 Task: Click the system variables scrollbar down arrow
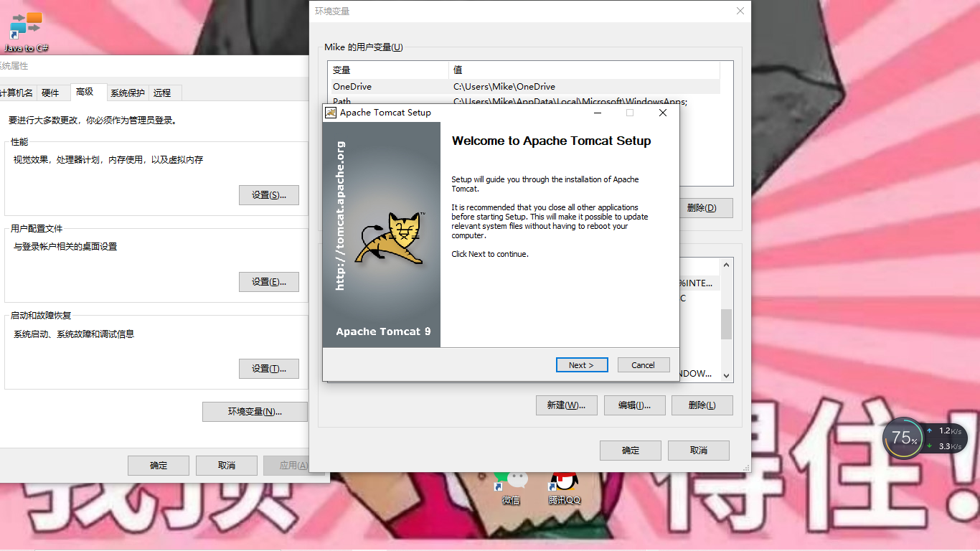[x=727, y=375]
